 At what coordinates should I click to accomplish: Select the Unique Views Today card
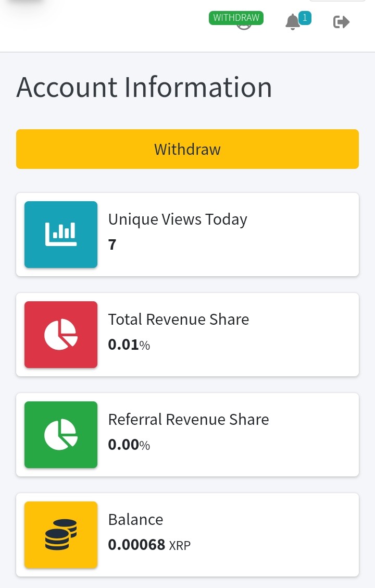(x=187, y=235)
